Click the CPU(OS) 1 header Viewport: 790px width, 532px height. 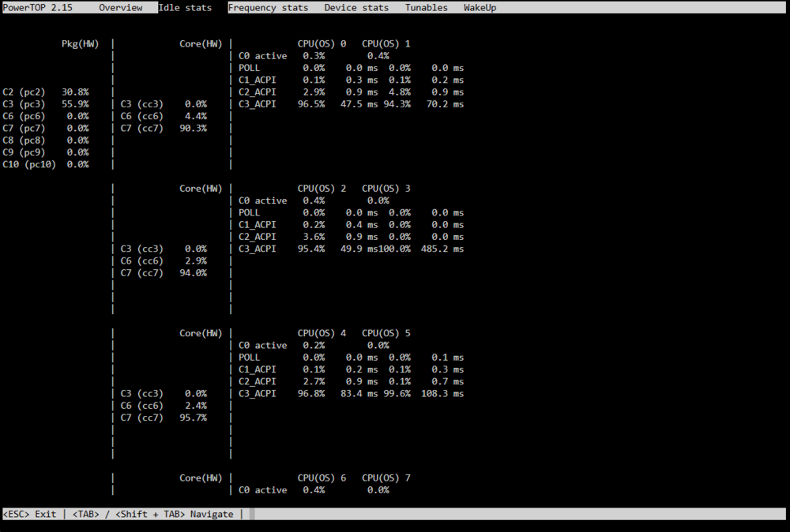click(x=386, y=43)
